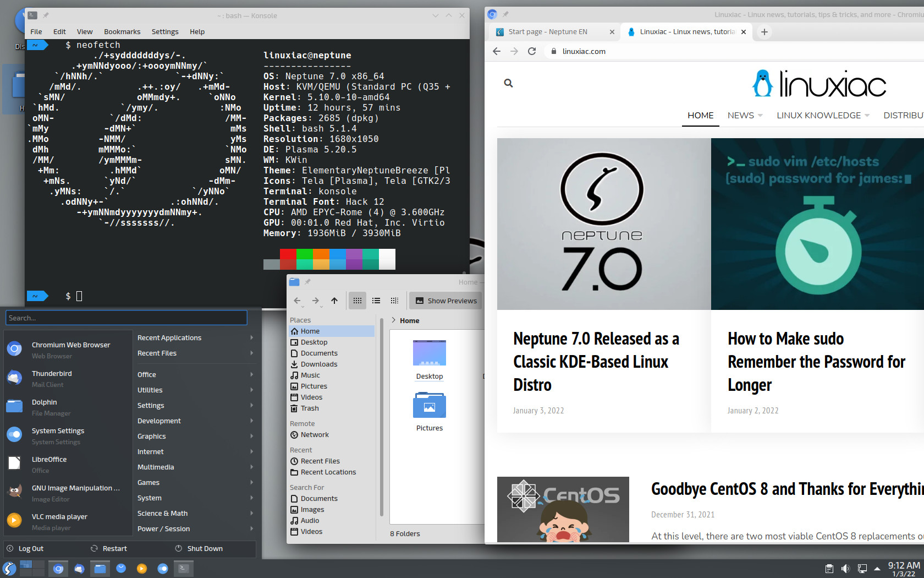Open Konsole's Edit menu

59,31
